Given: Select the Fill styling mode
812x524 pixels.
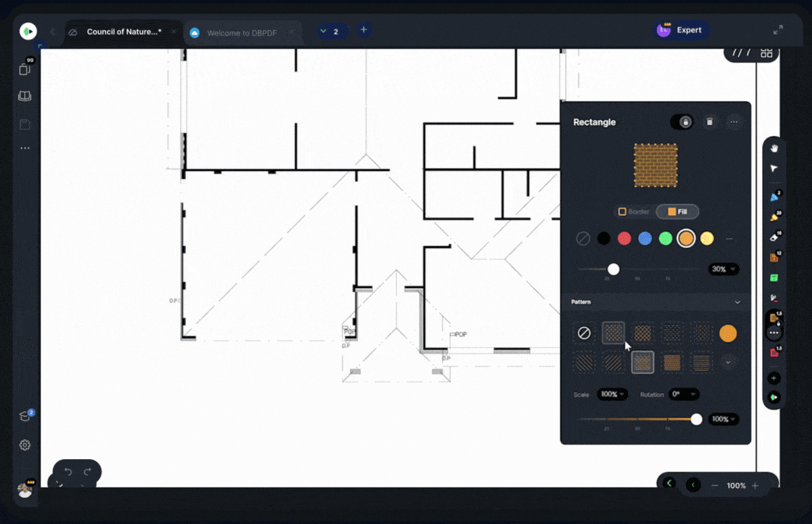Looking at the screenshot, I should click(x=677, y=212).
